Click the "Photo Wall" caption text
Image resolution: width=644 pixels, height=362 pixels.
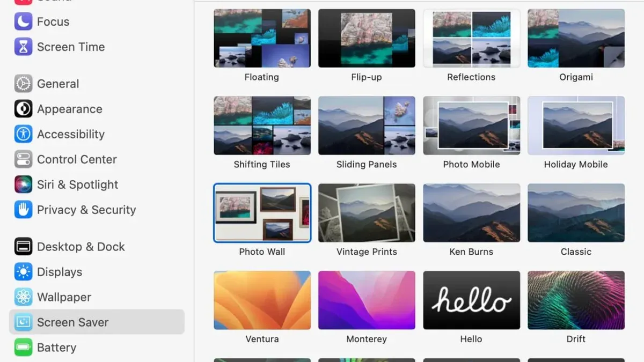[262, 252]
